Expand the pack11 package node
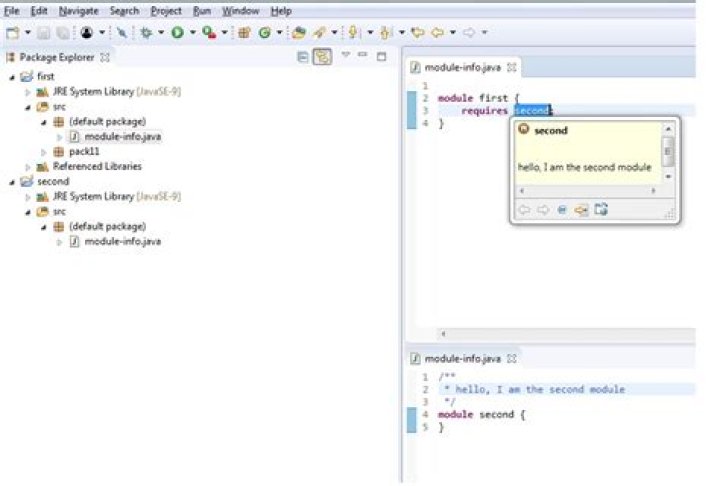This screenshot has width=720, height=486. [43, 152]
